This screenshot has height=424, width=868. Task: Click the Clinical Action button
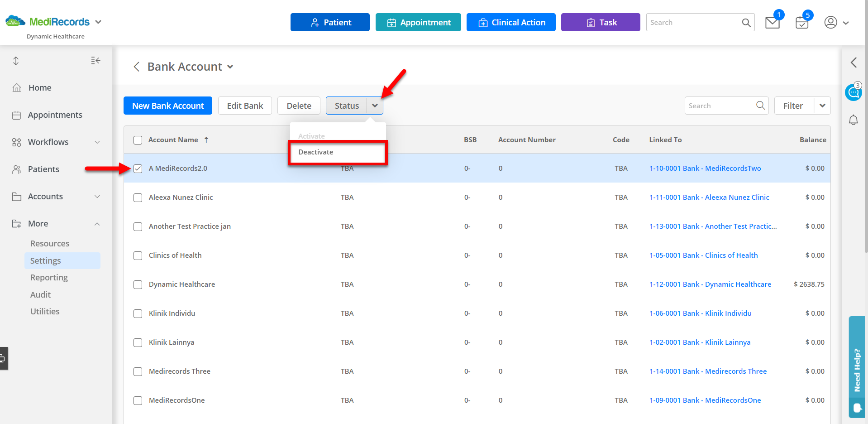(x=511, y=22)
